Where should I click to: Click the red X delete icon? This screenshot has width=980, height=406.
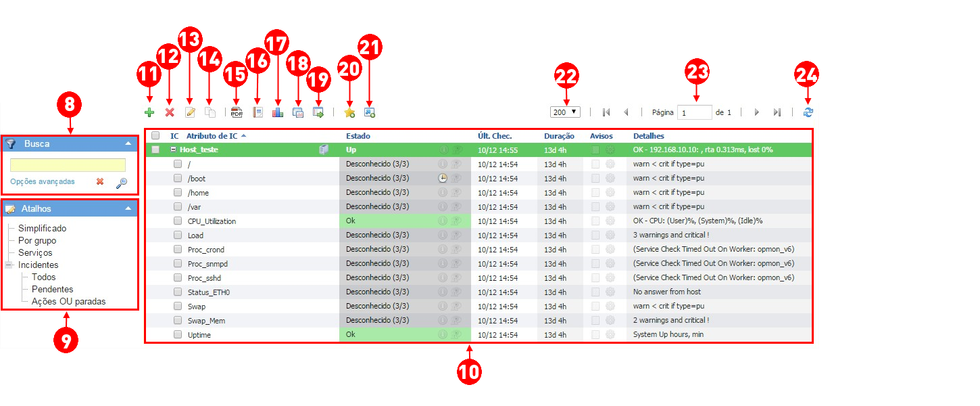click(x=170, y=113)
